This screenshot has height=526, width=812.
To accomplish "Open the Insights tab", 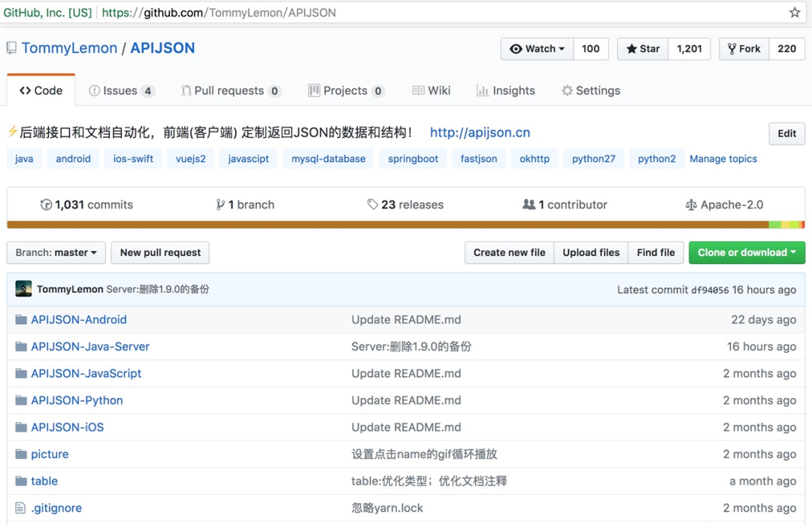I will pos(505,91).
